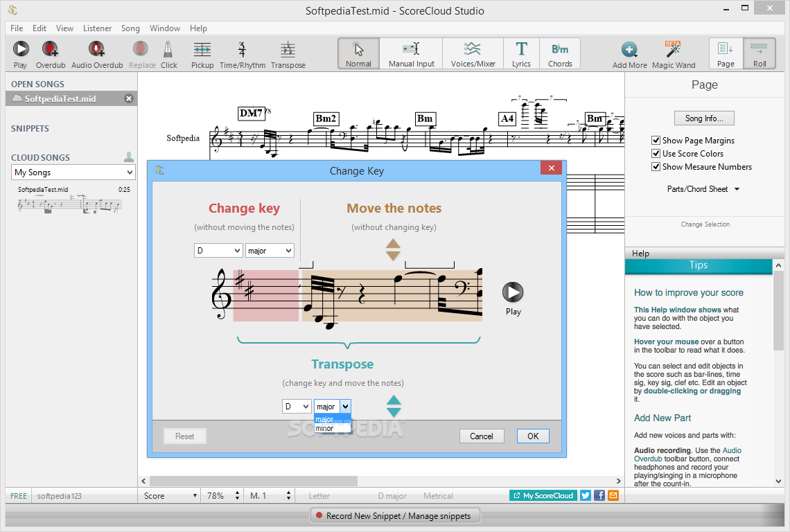
Task: Click the score horizontal scrollbar thumb
Action: coord(254,481)
